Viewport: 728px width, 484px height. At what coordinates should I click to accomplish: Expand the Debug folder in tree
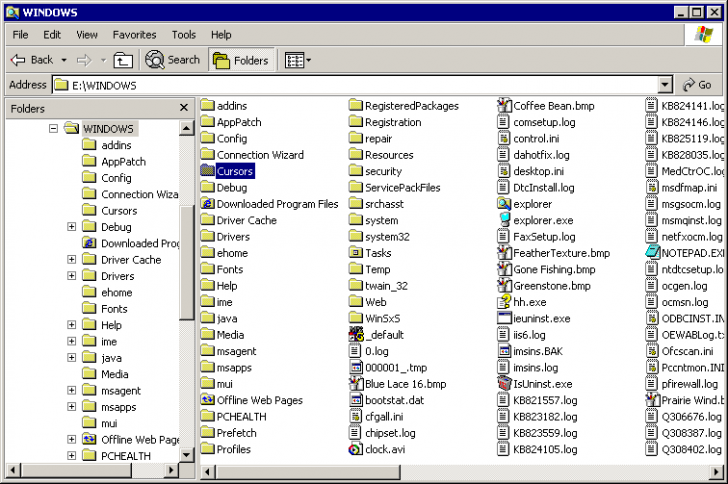click(x=72, y=227)
